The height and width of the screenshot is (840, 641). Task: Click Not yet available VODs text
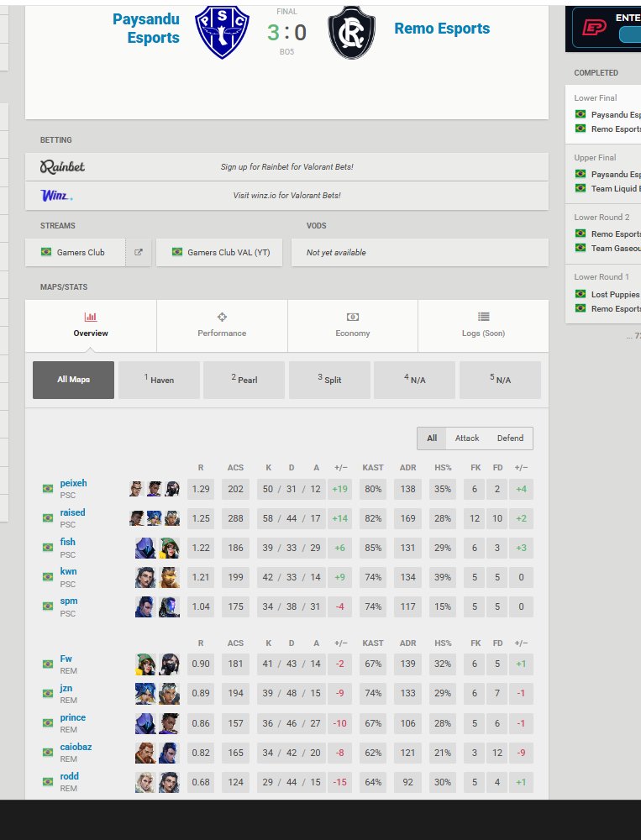[336, 252]
